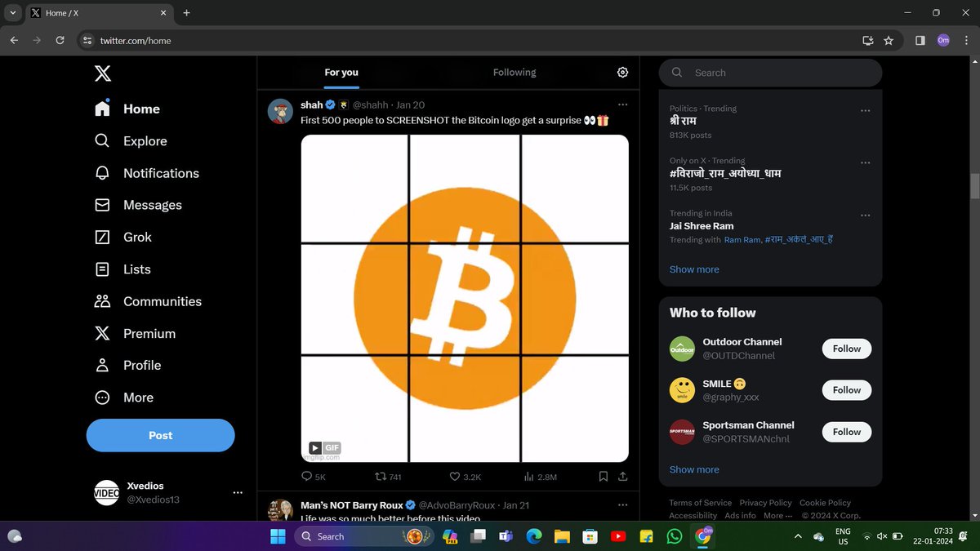Click the @shahh handle
The image size is (980, 551).
coord(371,105)
